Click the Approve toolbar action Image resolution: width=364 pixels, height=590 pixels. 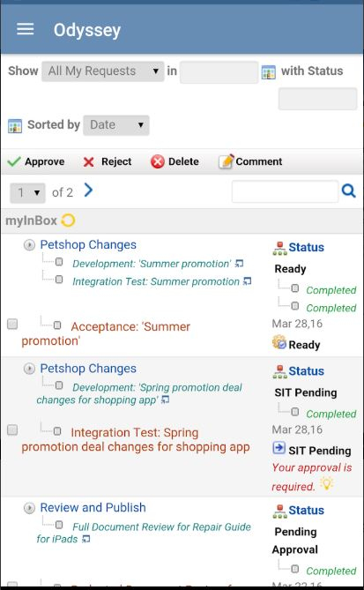coord(36,161)
